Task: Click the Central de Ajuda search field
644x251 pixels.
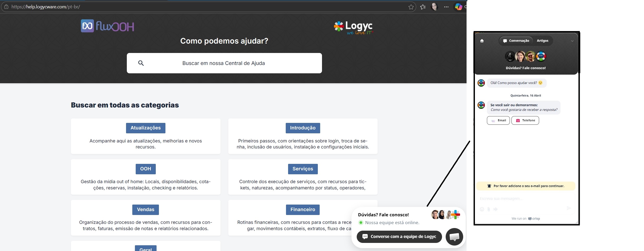Action: pos(224,63)
